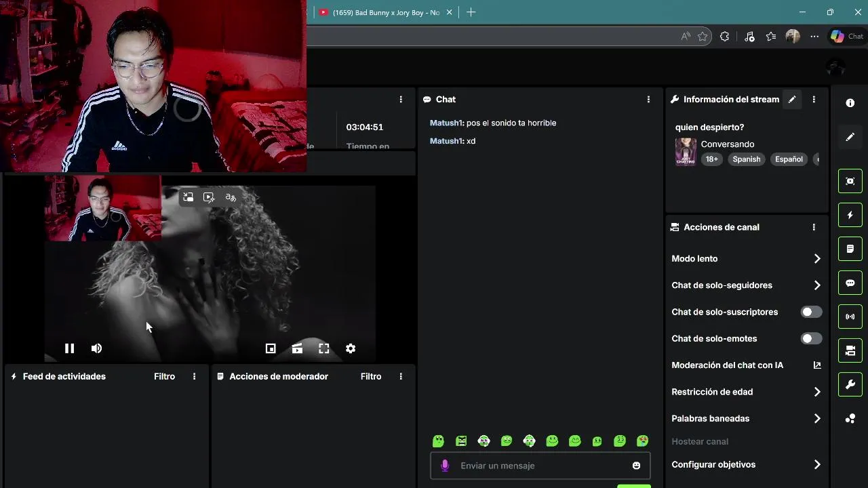Viewport: 868px width, 488px height.
Task: Enter fullscreen in the preview player
Action: (324, 348)
